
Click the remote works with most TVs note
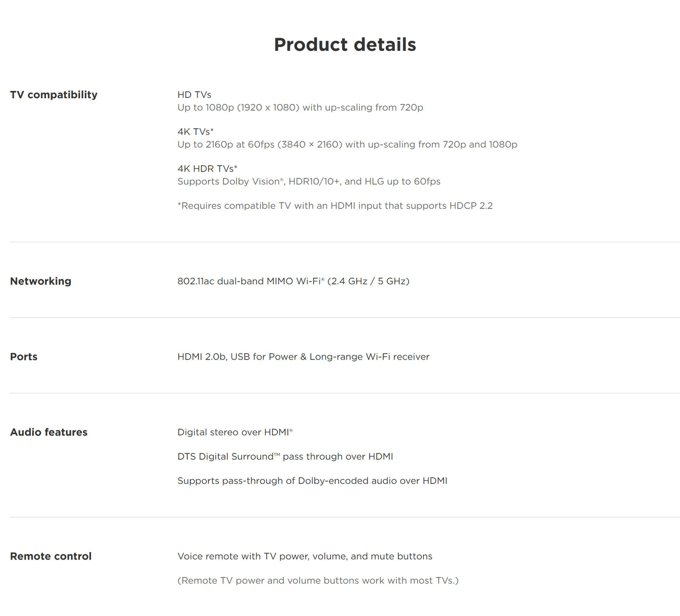point(318,580)
